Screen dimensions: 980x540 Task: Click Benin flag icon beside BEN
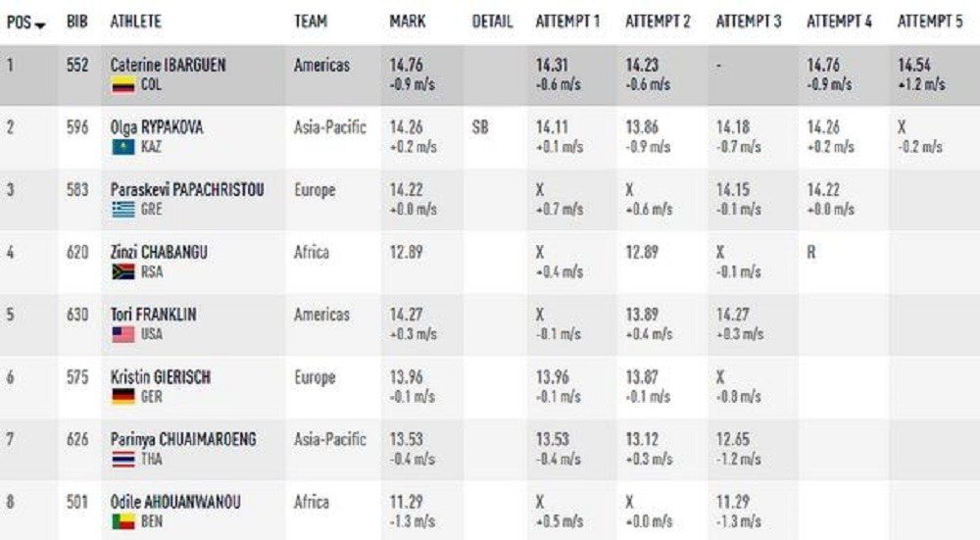click(x=122, y=522)
